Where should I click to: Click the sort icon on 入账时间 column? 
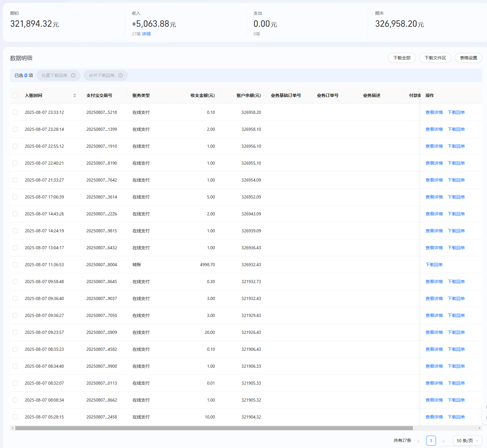75,95
